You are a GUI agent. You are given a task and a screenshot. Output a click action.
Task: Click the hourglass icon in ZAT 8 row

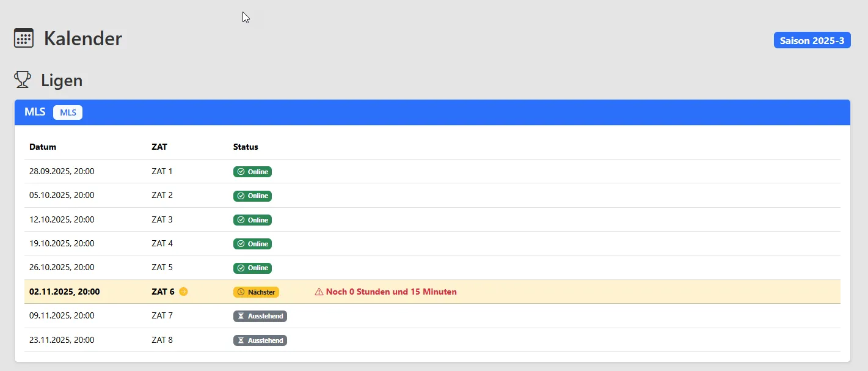(241, 340)
